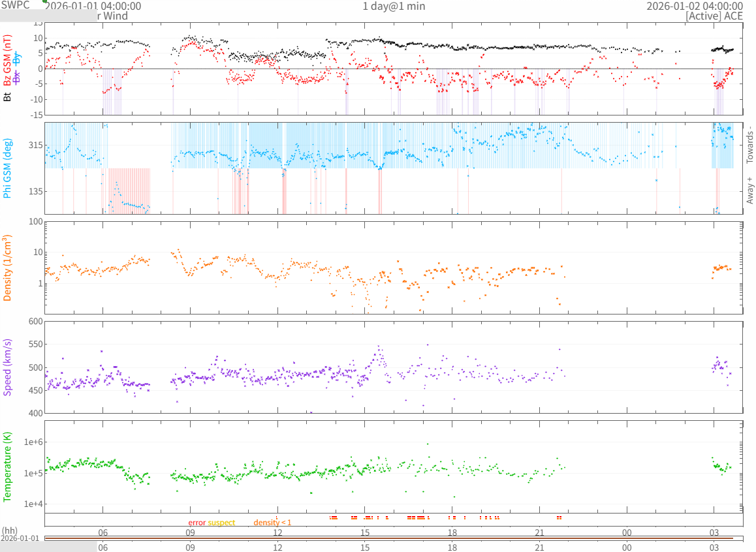This screenshot has width=756, height=552.
Task: Click the start time 2026-01-01 04:00:00
Action: click(93, 6)
